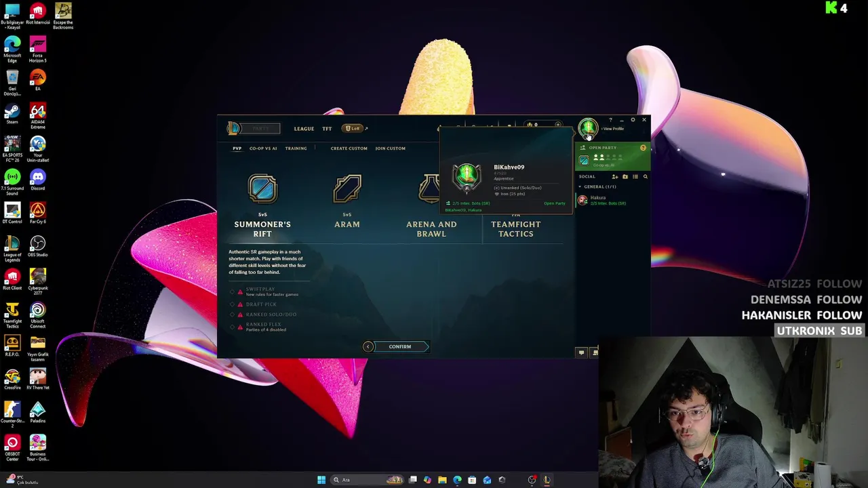This screenshot has height=488, width=868.
Task: Open Steam desktop shortcut
Action: tap(12, 113)
